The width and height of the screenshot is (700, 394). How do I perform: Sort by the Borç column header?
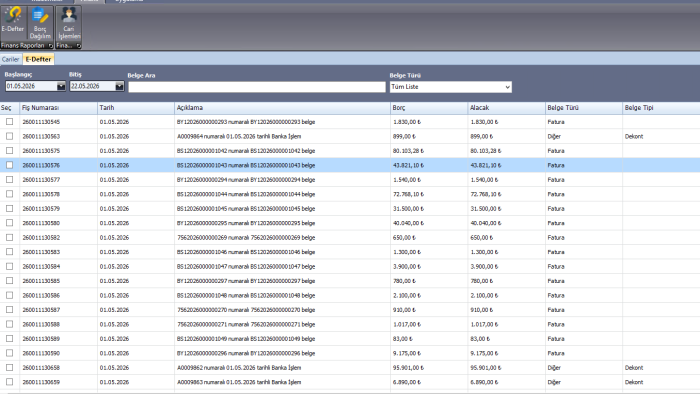(x=429, y=108)
